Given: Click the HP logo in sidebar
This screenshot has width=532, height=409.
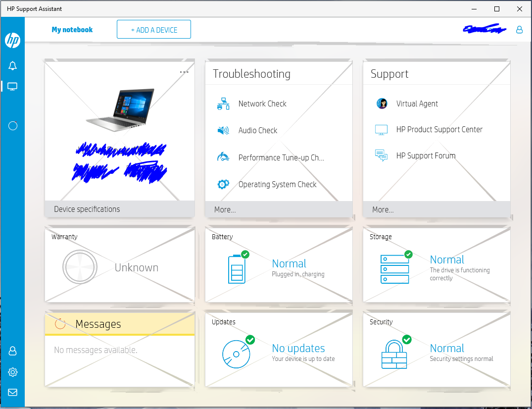Looking at the screenshot, I should click(12, 41).
